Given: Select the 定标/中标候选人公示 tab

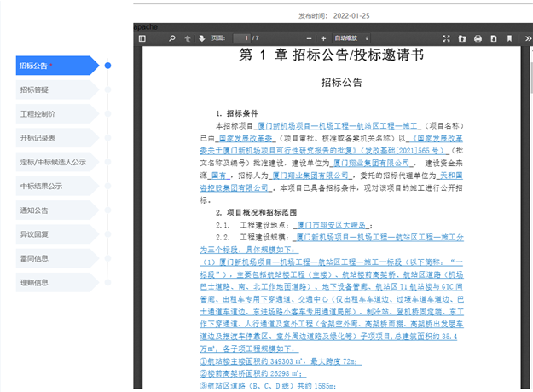Looking at the screenshot, I should click(57, 162).
